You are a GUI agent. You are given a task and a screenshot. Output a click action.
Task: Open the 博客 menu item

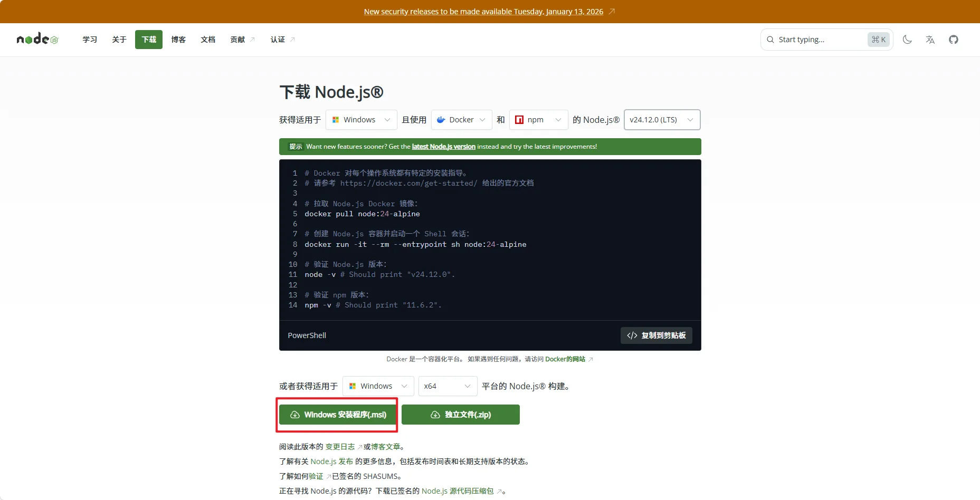[178, 40]
